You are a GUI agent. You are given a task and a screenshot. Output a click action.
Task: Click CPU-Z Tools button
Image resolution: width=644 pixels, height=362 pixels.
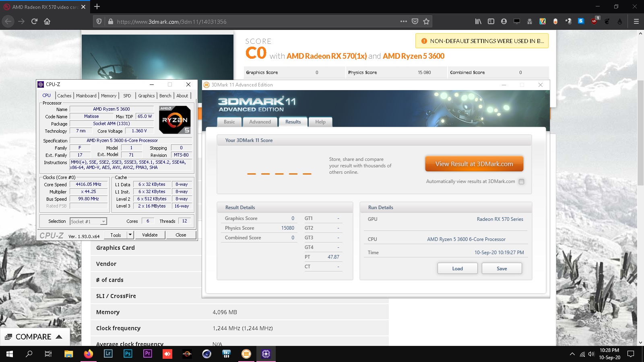(116, 235)
